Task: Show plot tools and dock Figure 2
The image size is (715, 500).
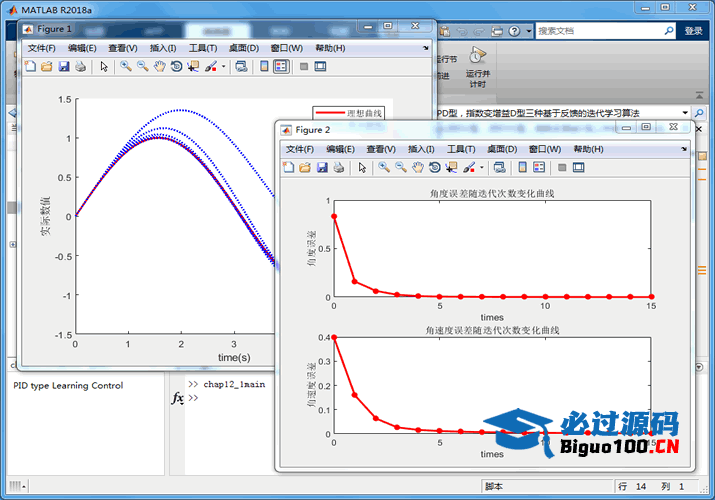Action: [x=579, y=168]
